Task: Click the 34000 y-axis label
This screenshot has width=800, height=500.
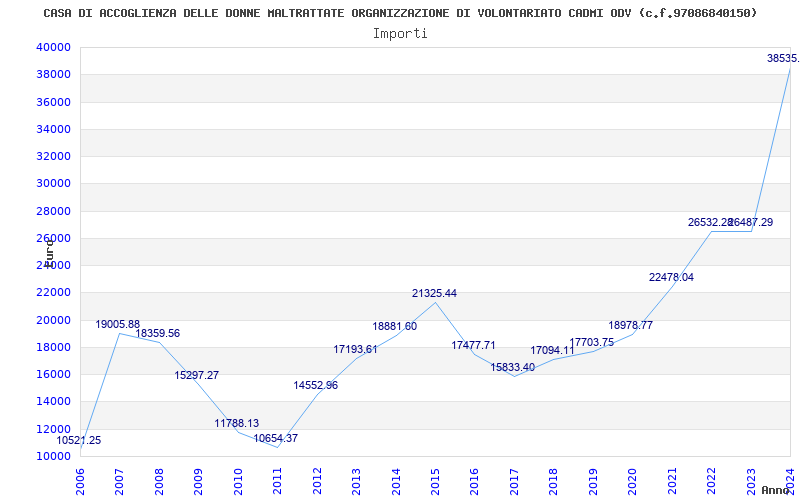Action: pyautogui.click(x=53, y=129)
